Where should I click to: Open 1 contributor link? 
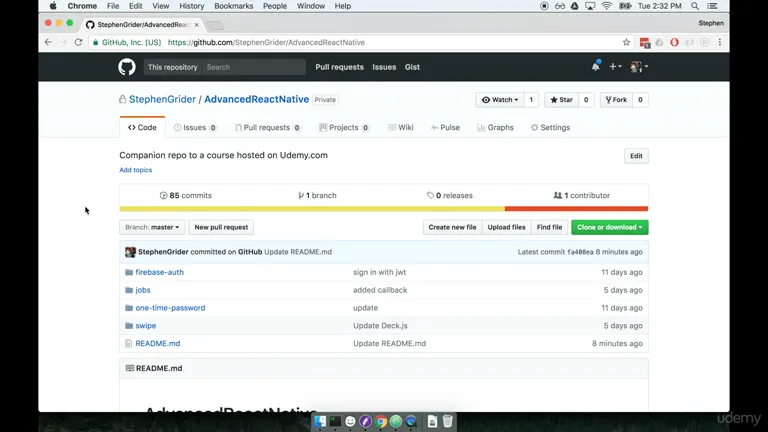click(581, 195)
